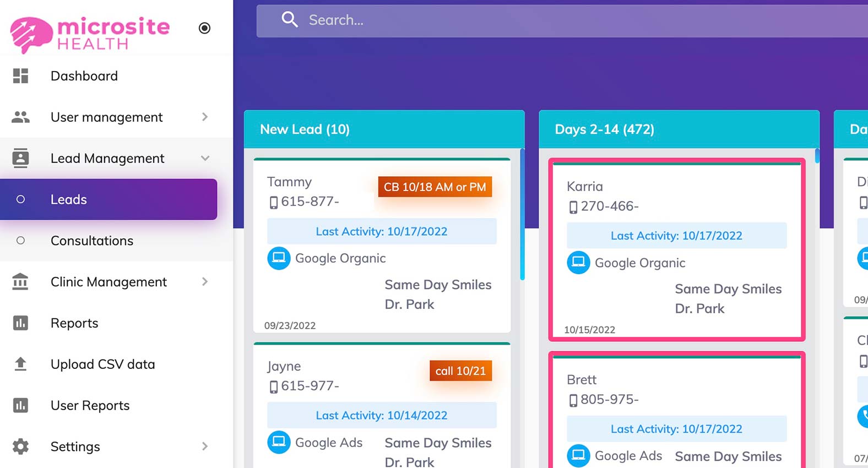
Task: Toggle the sidebar pin radio icon
Action: tap(204, 28)
